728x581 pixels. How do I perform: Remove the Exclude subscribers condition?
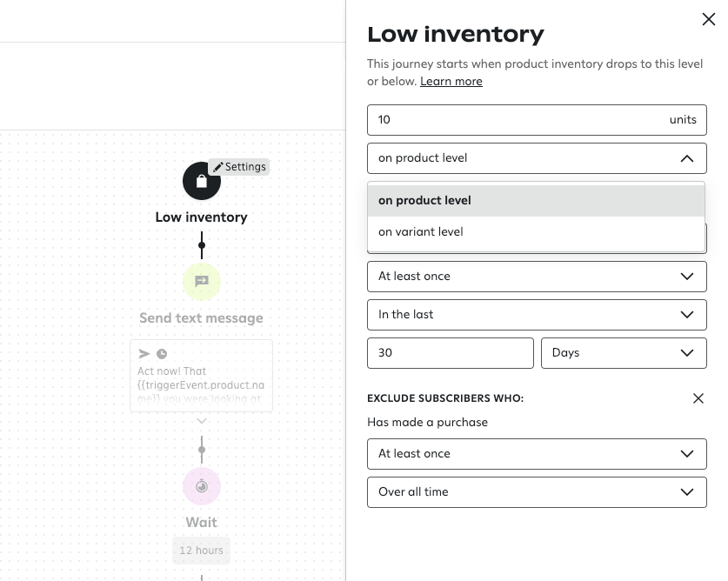coord(698,398)
